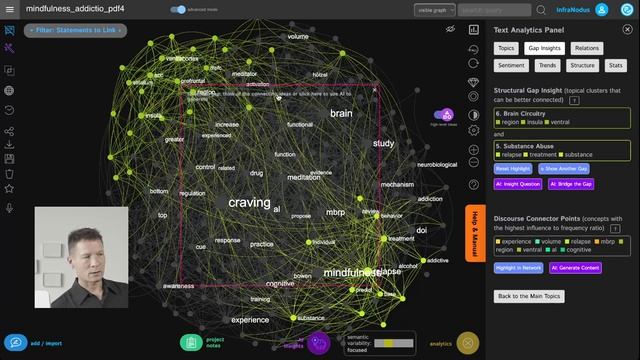This screenshot has width=640, height=360.
Task: Click the microphone icon in left sidebar
Action: [x=9, y=208]
